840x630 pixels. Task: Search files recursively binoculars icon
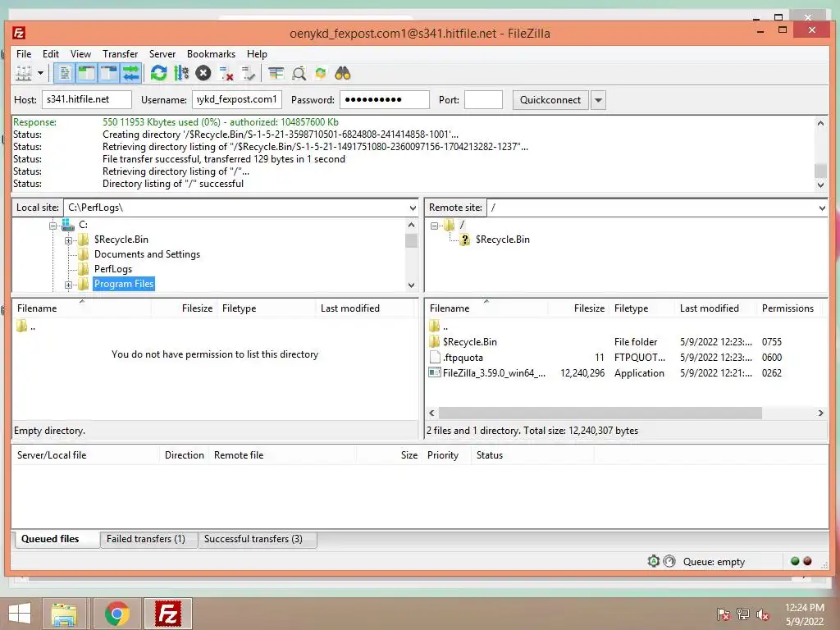tap(343, 73)
